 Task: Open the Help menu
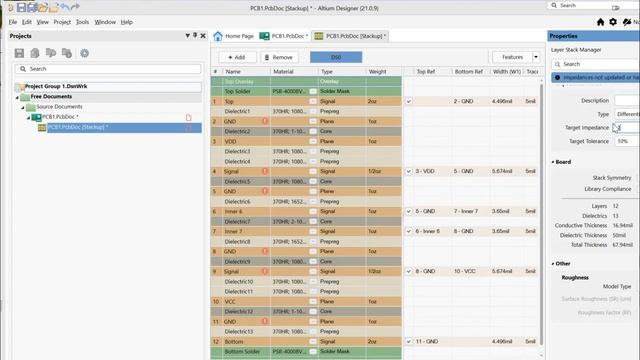(127, 22)
